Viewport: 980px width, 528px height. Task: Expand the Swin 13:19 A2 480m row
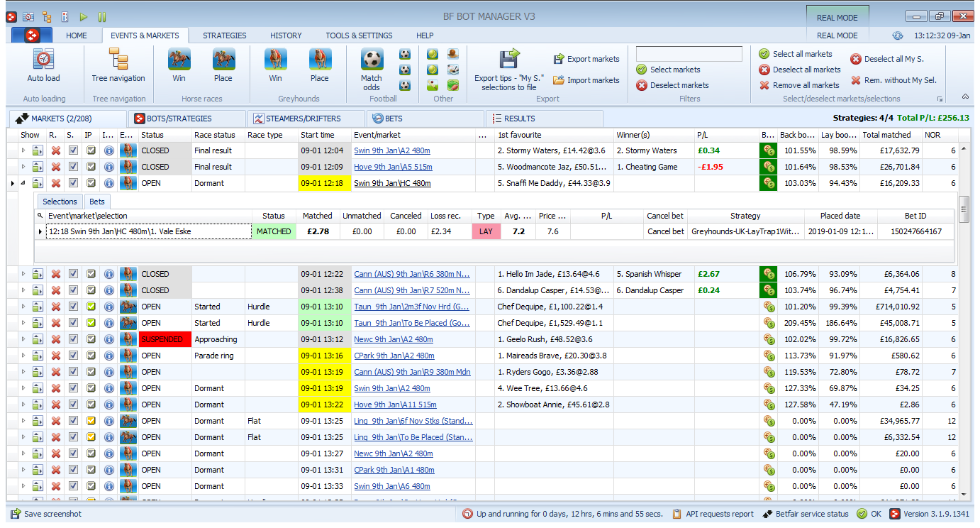point(23,388)
